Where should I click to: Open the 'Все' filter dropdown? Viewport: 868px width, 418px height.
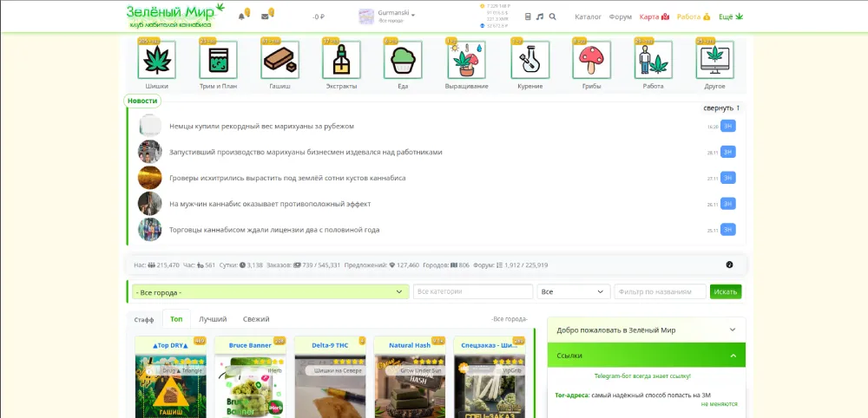click(573, 292)
